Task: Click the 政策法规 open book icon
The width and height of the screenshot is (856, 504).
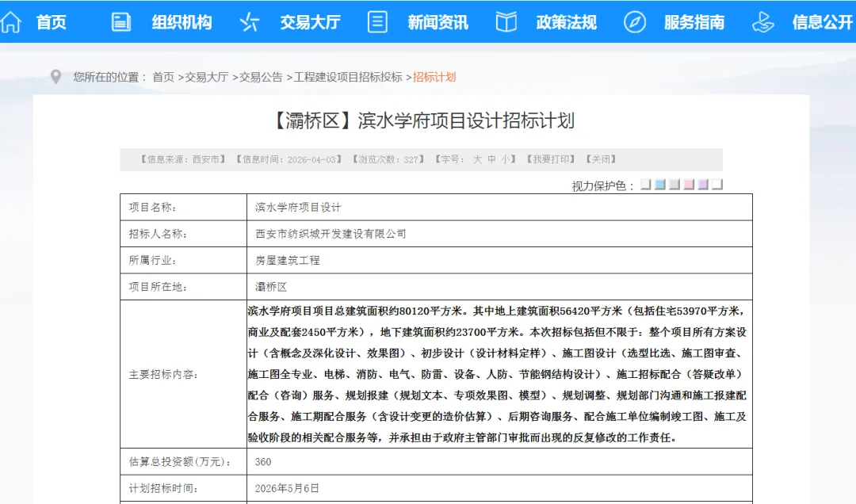Action: point(506,22)
